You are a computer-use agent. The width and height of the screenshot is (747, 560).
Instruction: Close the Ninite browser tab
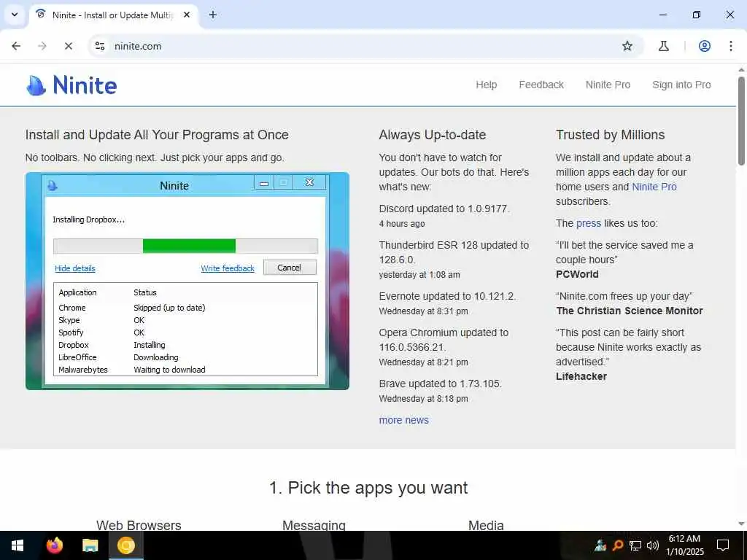(x=187, y=15)
